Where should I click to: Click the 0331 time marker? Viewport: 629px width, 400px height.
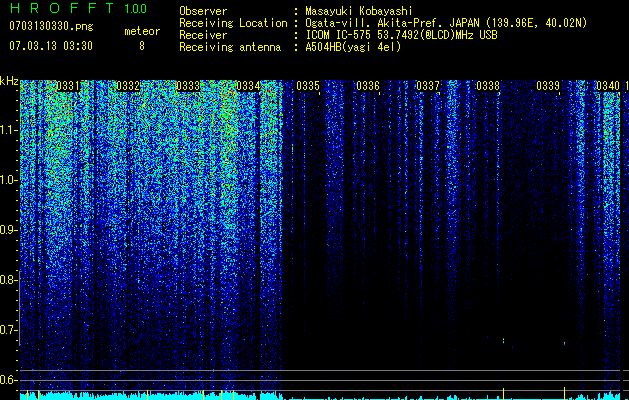tap(68, 86)
